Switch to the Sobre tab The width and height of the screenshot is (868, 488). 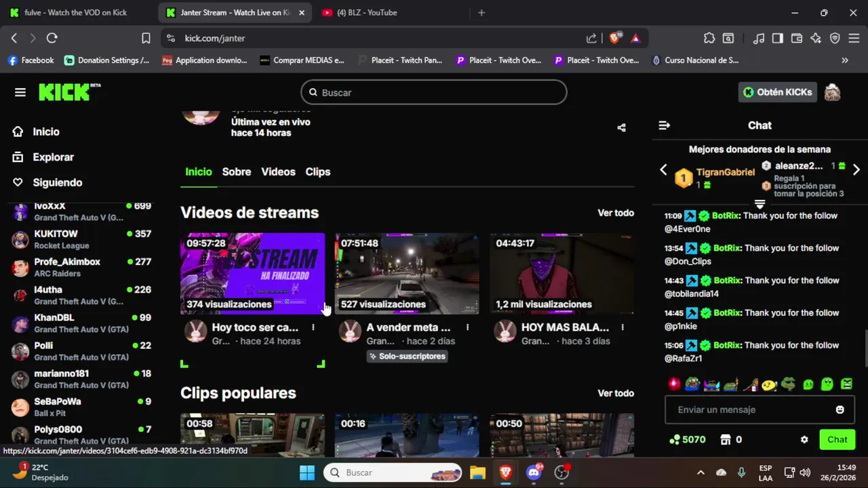[237, 171]
